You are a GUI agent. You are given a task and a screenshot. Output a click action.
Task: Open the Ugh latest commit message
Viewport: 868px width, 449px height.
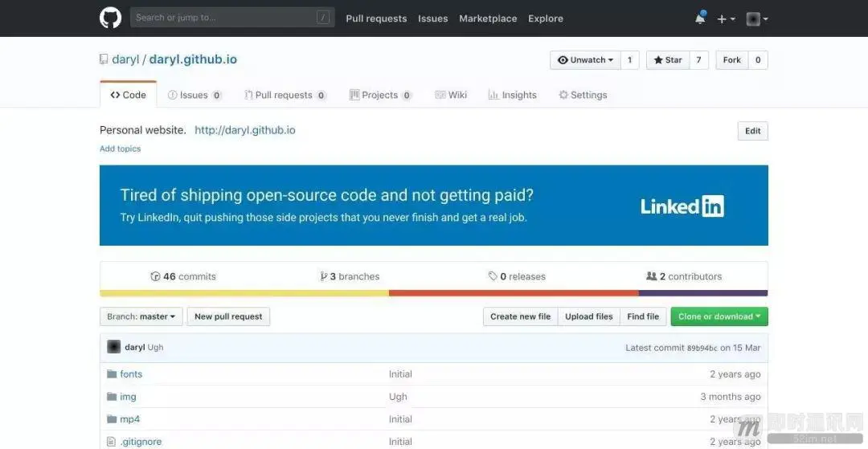coord(156,348)
